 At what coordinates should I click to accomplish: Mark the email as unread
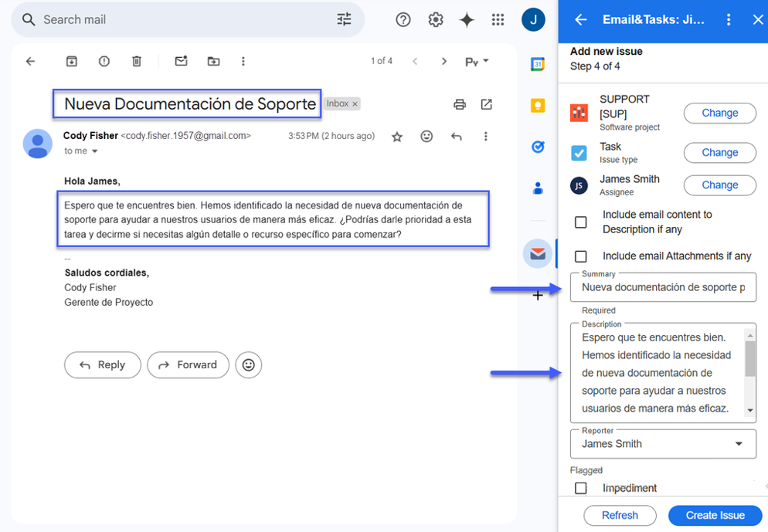click(181, 62)
